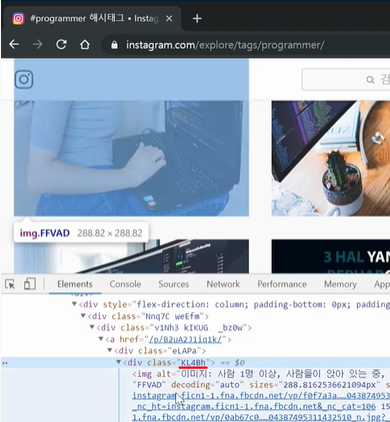
Task: Collapse the Nnq7C weEfm div node
Action: 83,315
